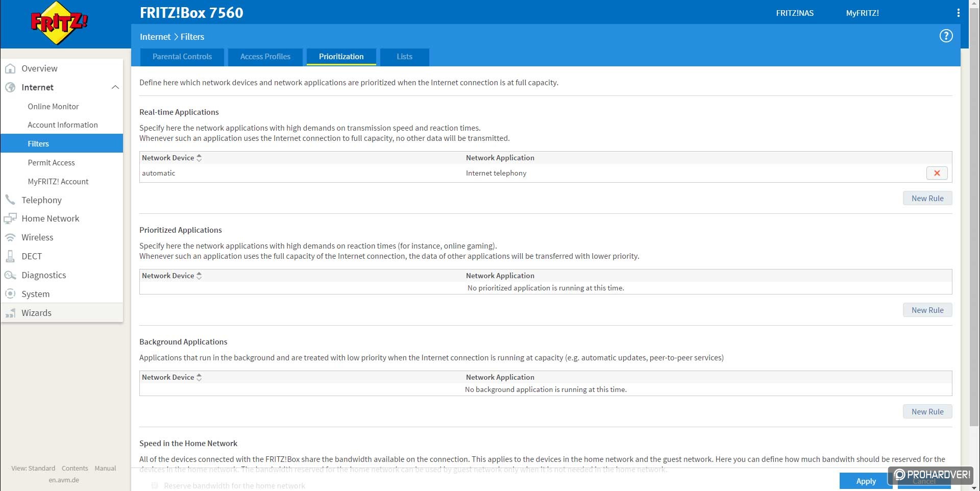Click the 'automatic' network device cell

158,173
